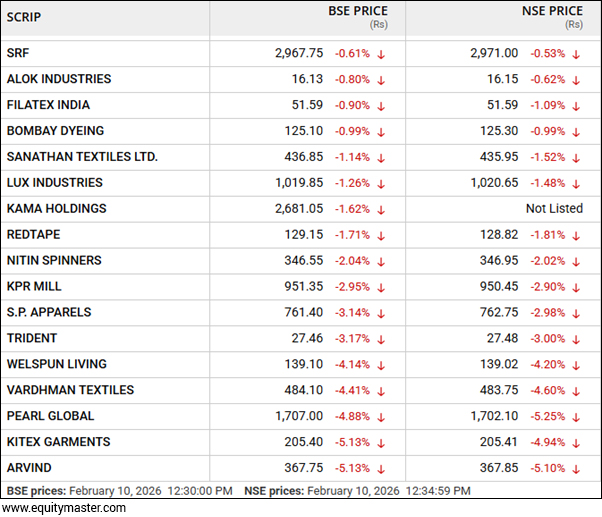Click the PEARL GLOBAL NSE down arrow
The image size is (602, 517).
tap(575, 417)
